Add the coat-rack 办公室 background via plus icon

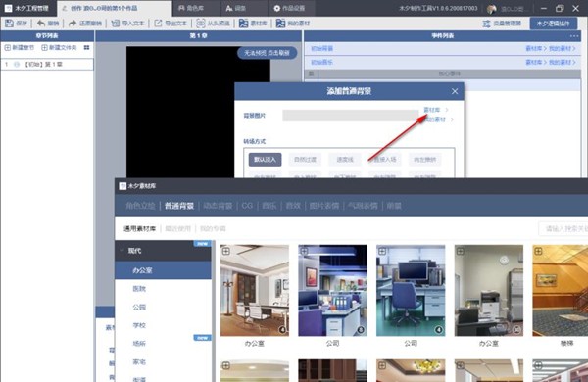226,251
